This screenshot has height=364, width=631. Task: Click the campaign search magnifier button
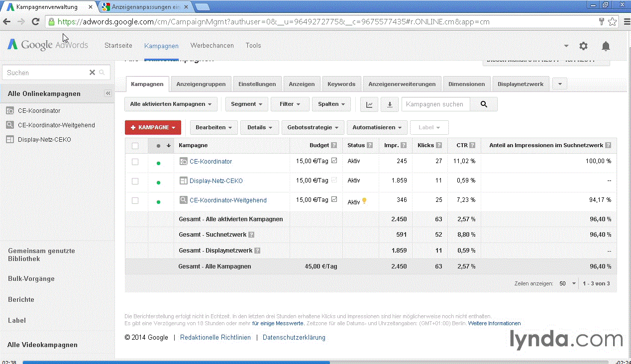pyautogui.click(x=484, y=104)
